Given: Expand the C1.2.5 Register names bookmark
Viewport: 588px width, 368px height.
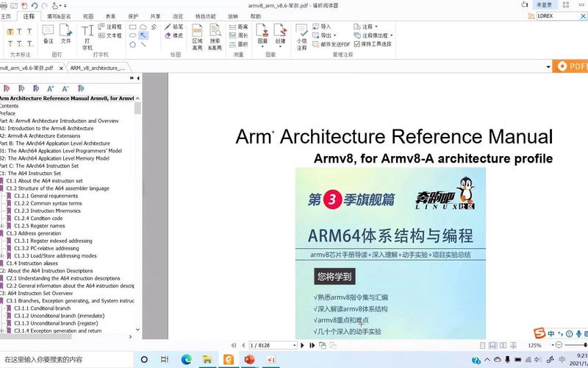Looking at the screenshot, I should (x=1, y=226).
